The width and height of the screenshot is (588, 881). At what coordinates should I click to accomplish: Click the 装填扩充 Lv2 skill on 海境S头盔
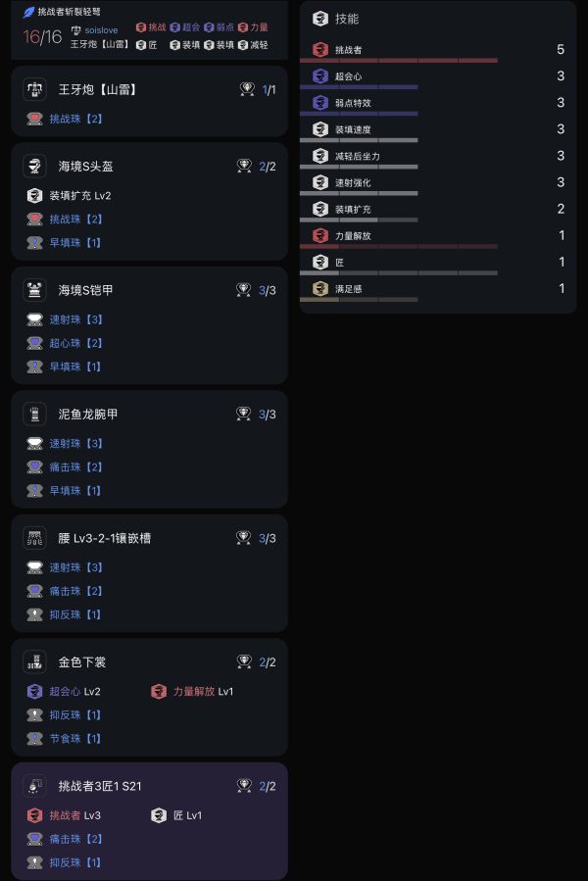pyautogui.click(x=79, y=195)
